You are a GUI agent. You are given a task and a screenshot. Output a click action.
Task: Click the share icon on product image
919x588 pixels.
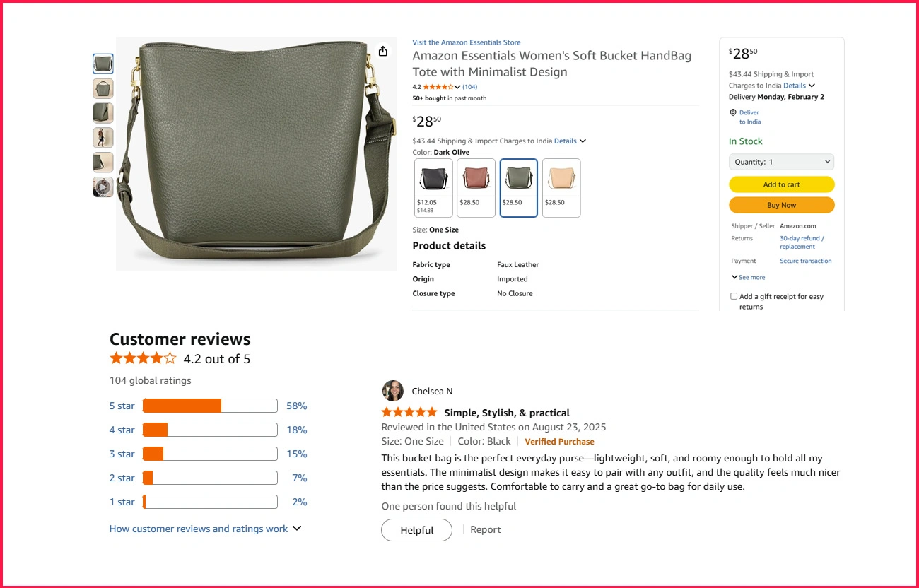click(x=382, y=51)
